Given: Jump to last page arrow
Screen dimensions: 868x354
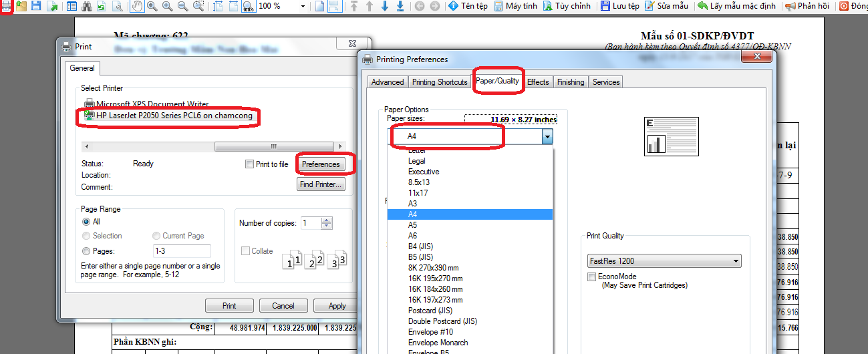Looking at the screenshot, I should (400, 6).
